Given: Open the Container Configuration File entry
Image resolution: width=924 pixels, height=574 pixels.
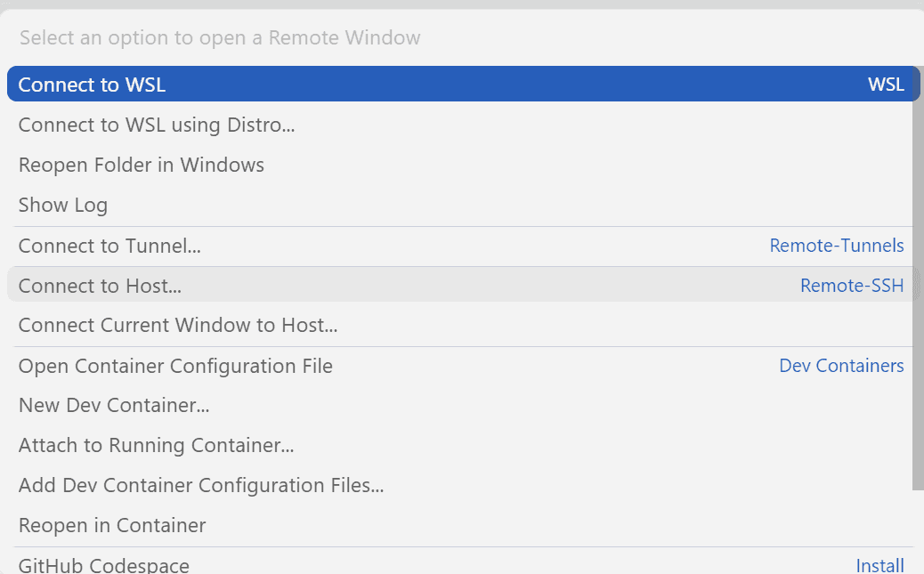Looking at the screenshot, I should point(175,366).
